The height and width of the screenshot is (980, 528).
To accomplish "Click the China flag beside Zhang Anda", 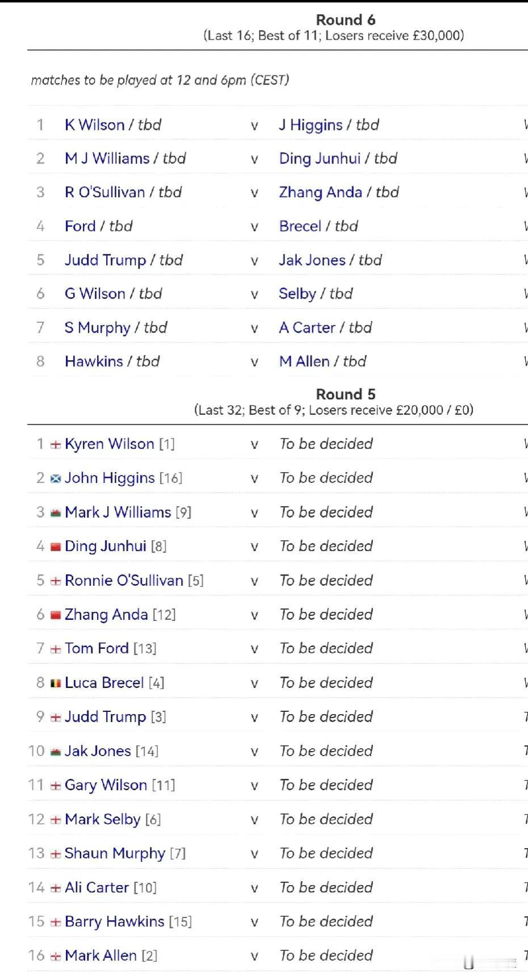I will [56, 615].
